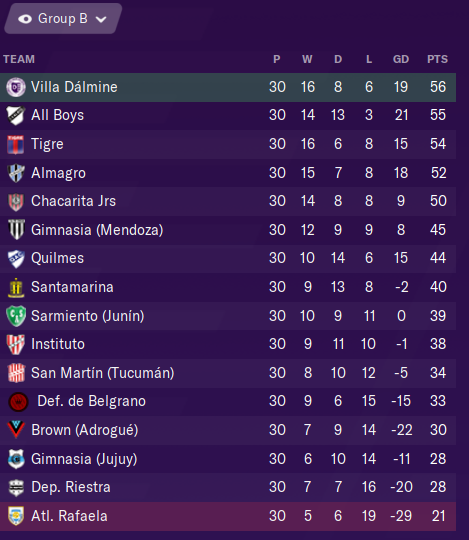
Task: Sort table by GD column header
Action: click(x=401, y=59)
